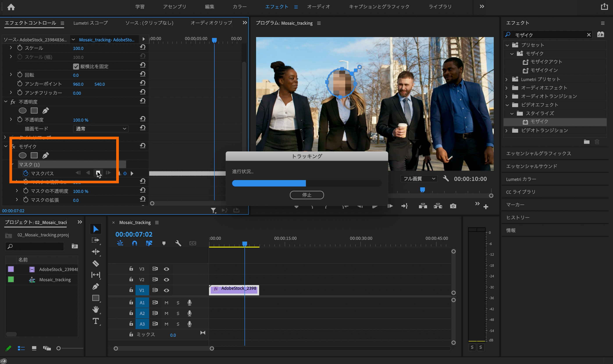613x364 pixels.
Task: Click the project panel thumbnail zoom slider
Action: pyautogui.click(x=58, y=348)
